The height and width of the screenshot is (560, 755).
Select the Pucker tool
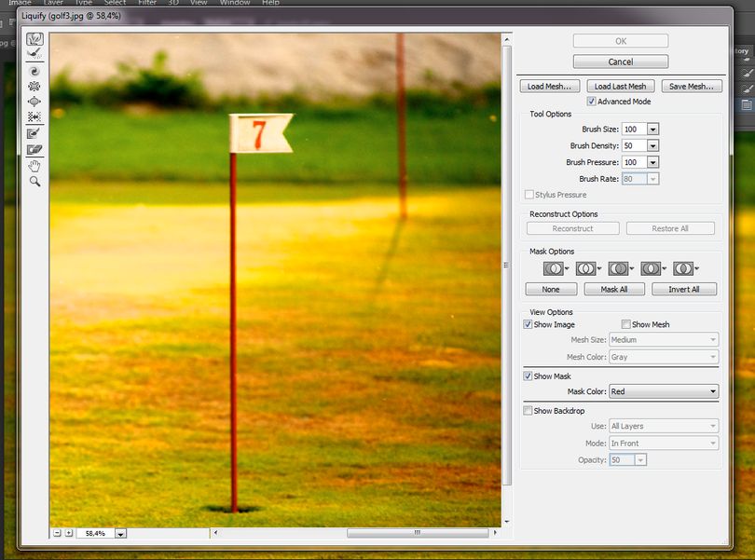pos(34,87)
